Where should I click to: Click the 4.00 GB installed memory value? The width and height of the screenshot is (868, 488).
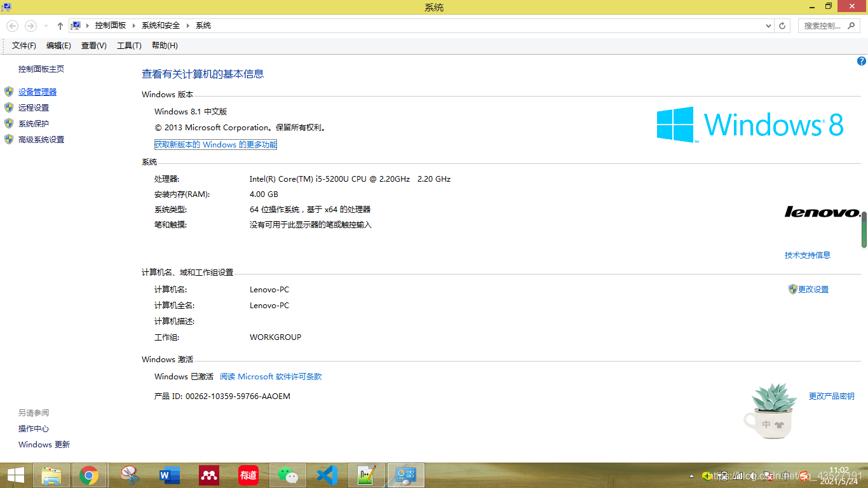coord(264,194)
